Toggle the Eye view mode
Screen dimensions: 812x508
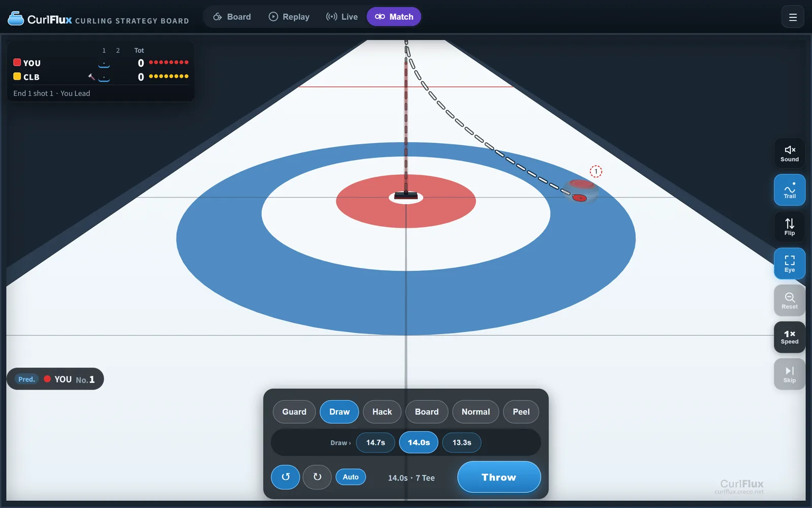(790, 264)
